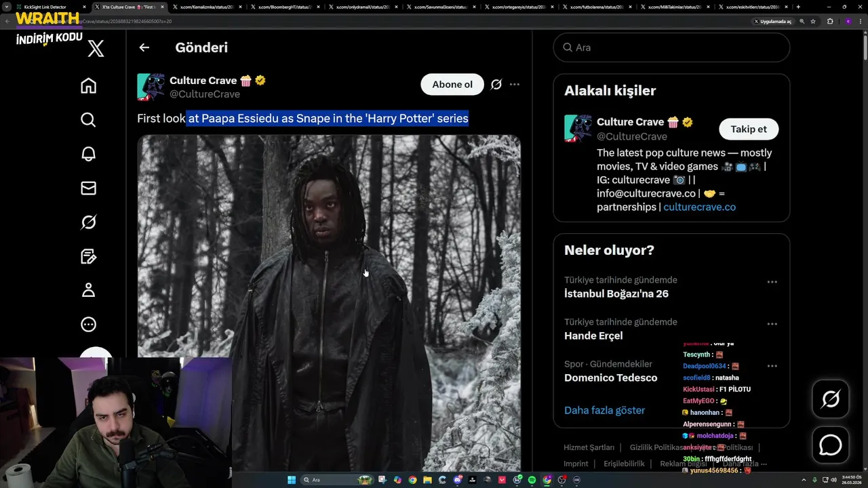Click Culture Crave avatar in Alakalı kişiler
Screen dimensions: 868x488
(x=578, y=129)
